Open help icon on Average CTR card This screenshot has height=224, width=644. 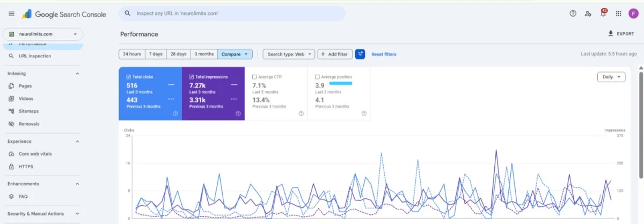tap(301, 113)
